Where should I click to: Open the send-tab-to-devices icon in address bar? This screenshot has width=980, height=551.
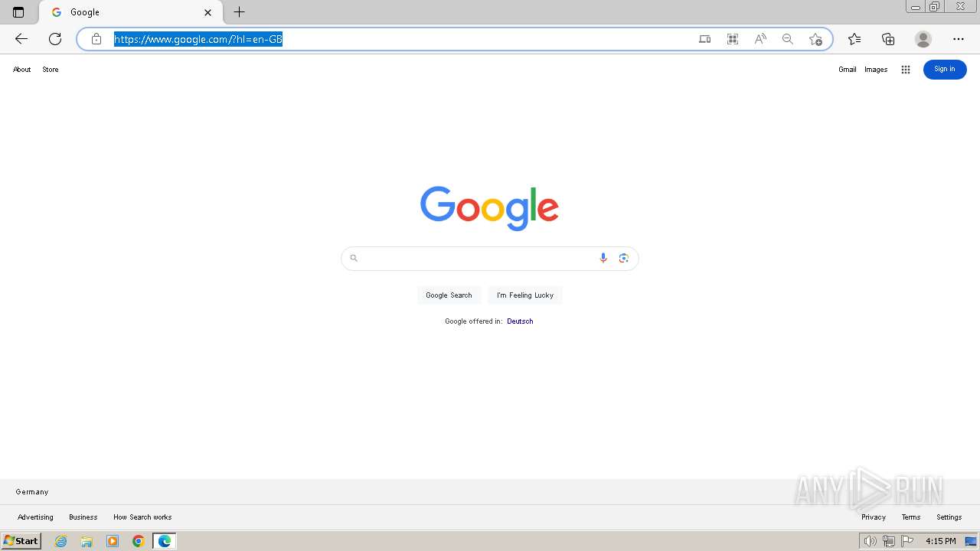[x=705, y=39]
